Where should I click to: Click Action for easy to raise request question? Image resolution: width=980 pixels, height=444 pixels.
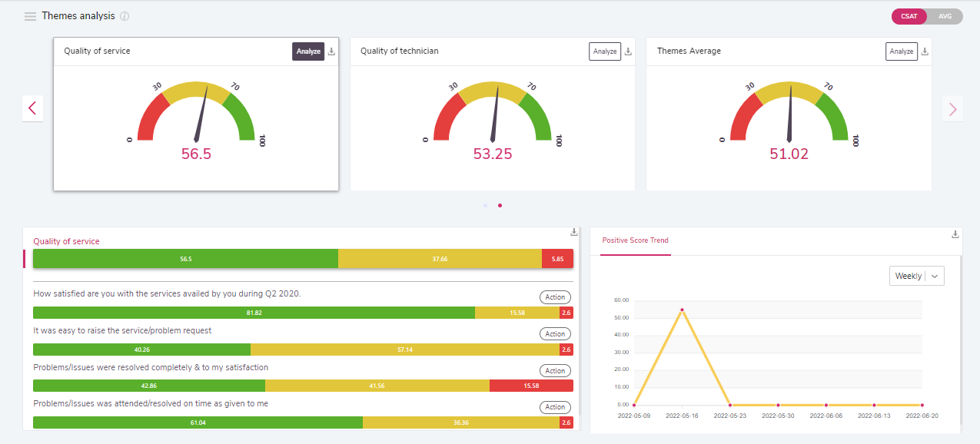pyautogui.click(x=555, y=334)
